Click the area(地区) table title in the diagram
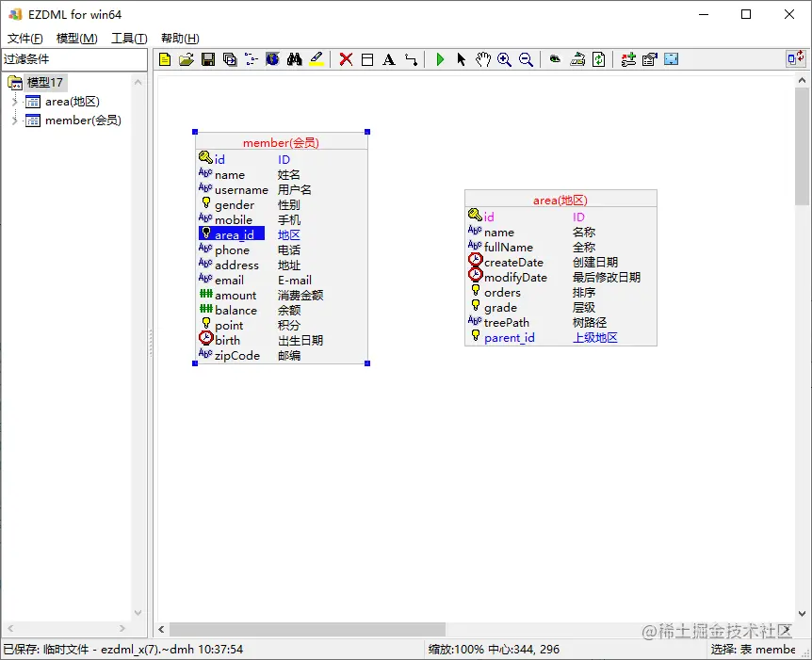Screen dimensions: 812x660 click(560, 201)
